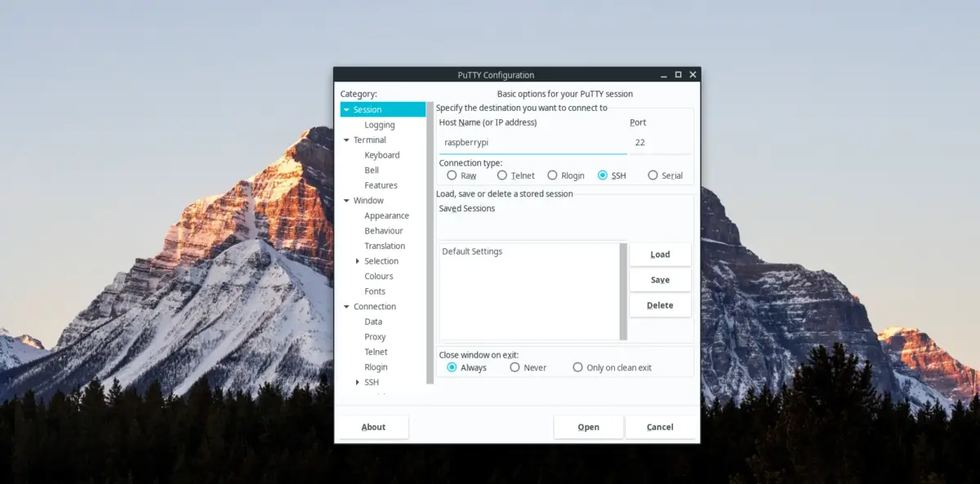Minimize the PuTTY Configuration window
980x484 pixels.
click(x=662, y=75)
